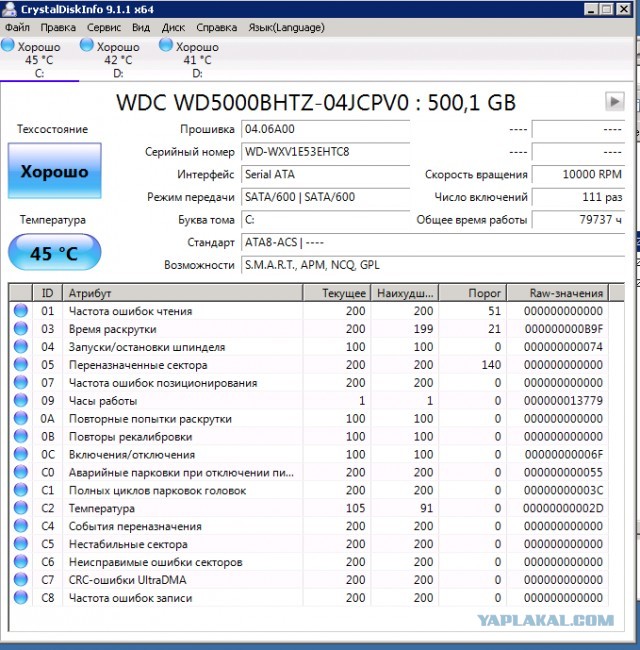
Task: Click the power-on count value 111 раз
Action: click(x=578, y=197)
